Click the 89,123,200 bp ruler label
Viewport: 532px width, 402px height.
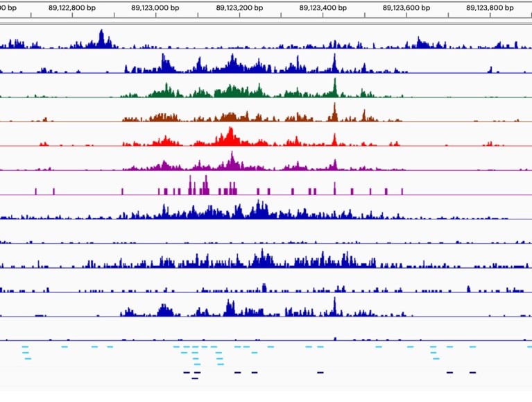(x=239, y=8)
